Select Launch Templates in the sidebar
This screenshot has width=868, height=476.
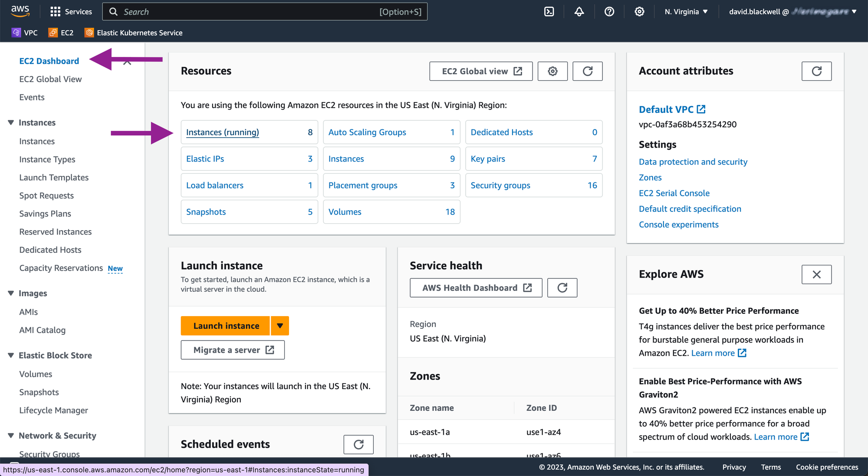[54, 178]
